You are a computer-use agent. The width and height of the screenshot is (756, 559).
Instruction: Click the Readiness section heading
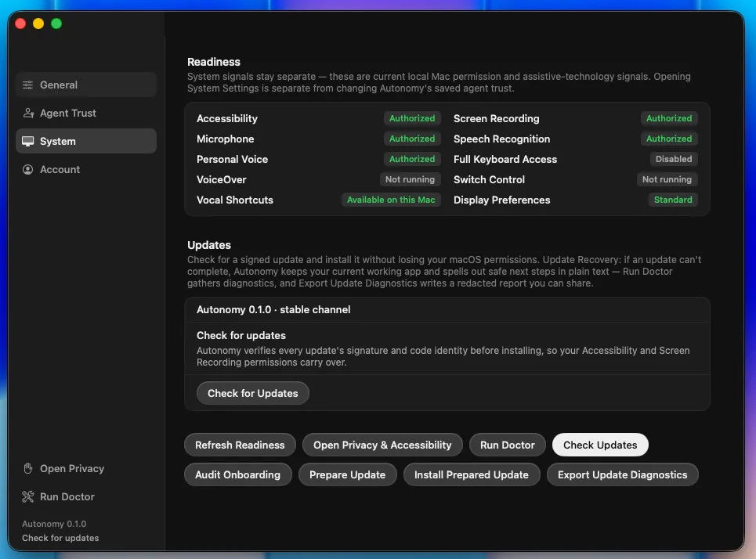(214, 62)
